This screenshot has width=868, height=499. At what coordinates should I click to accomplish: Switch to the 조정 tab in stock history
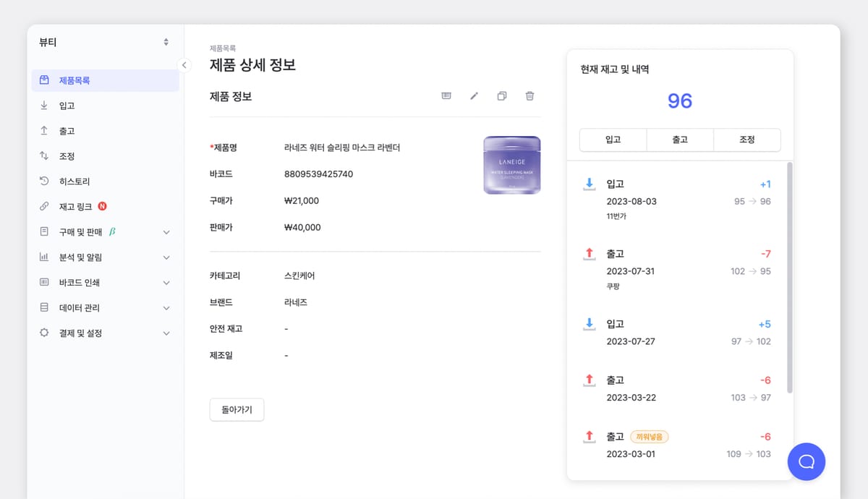[x=746, y=140]
